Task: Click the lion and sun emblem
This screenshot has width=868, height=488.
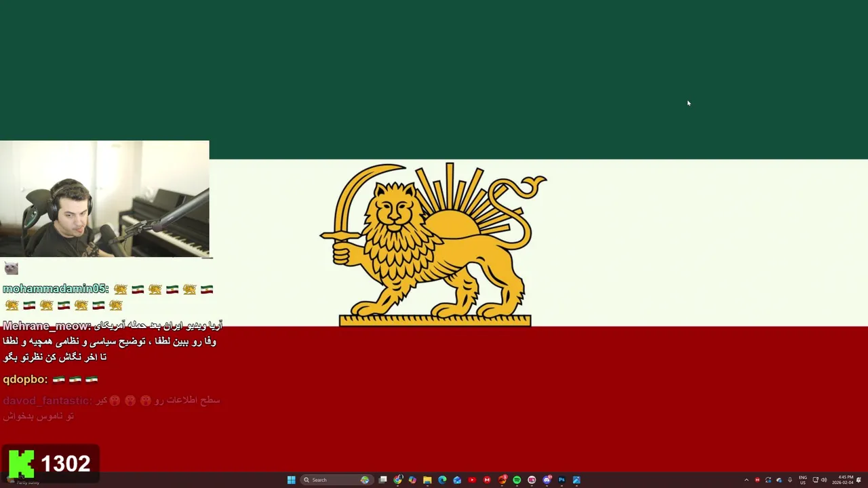Action: [x=433, y=245]
